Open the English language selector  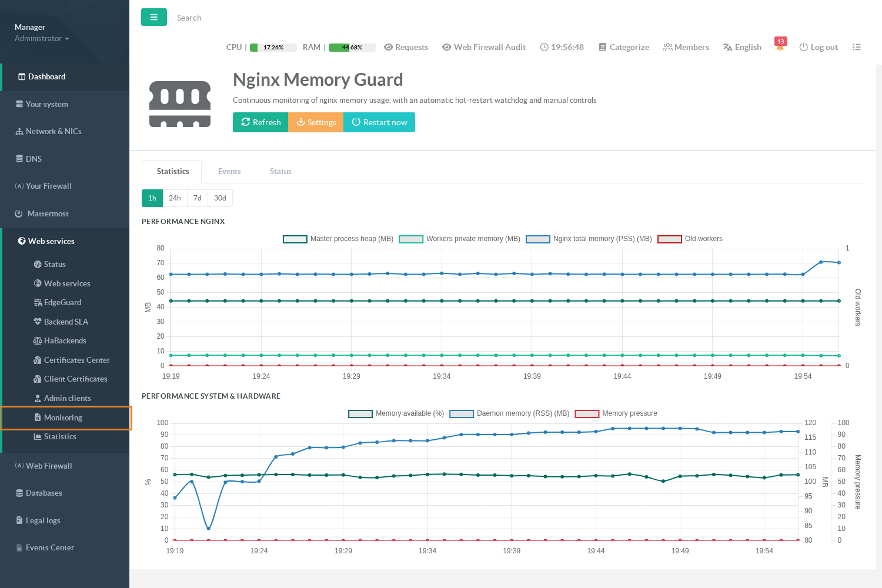coord(742,47)
